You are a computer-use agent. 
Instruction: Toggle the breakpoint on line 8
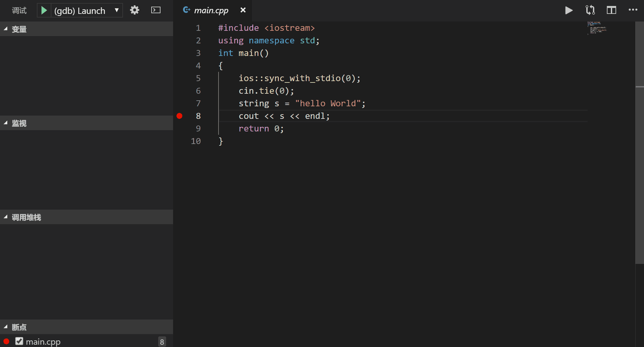pyautogui.click(x=179, y=116)
